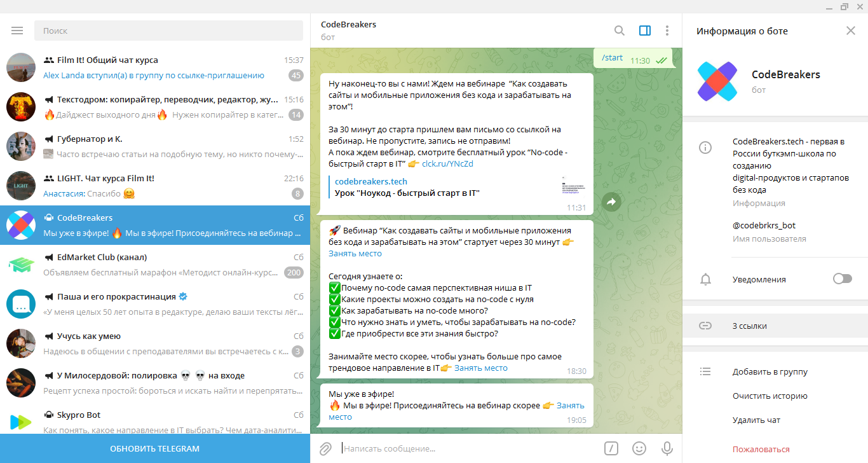Click the Губернатор и К. avatar
The height and width of the screenshot is (463, 868).
20,146
